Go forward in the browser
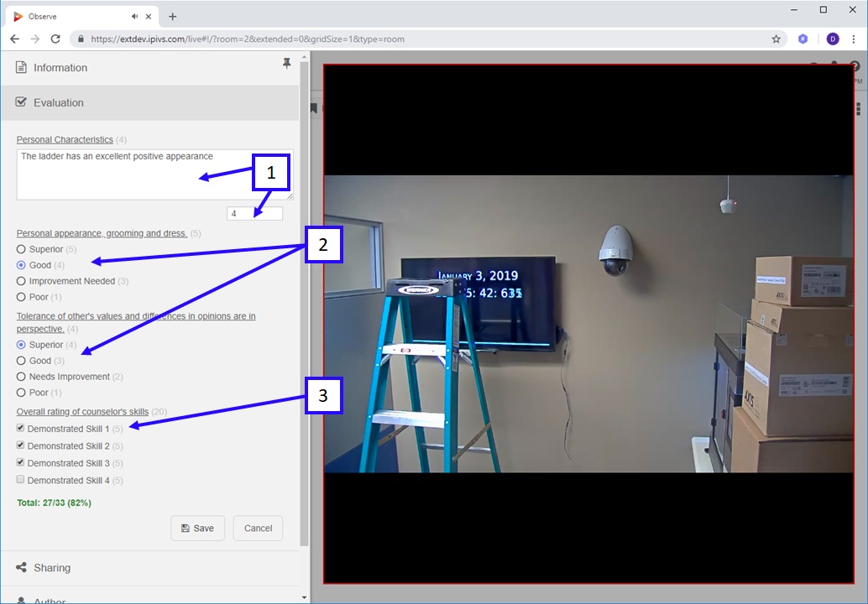The image size is (868, 604). click(x=35, y=39)
